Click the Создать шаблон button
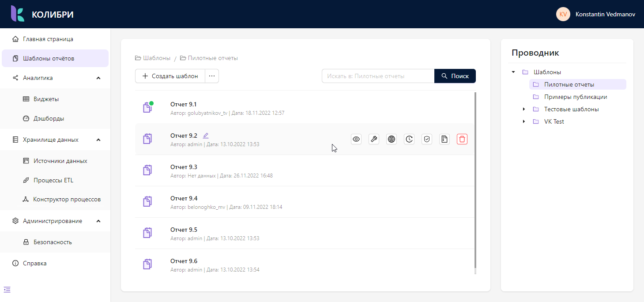The height and width of the screenshot is (302, 644). pos(170,76)
